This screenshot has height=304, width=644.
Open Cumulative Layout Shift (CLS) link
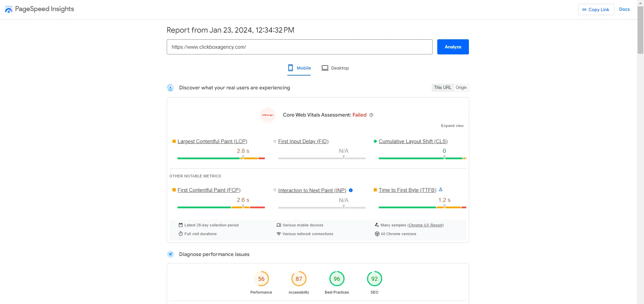point(413,141)
